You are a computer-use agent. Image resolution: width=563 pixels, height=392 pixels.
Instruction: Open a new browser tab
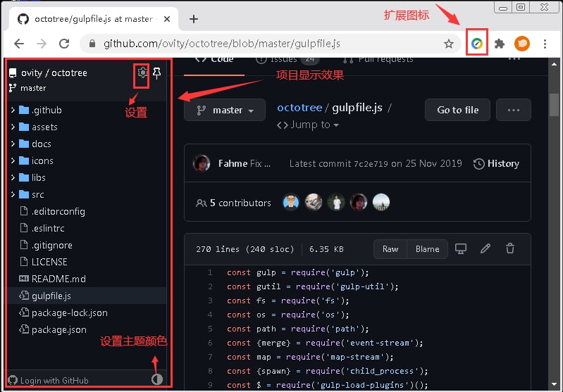point(194,19)
